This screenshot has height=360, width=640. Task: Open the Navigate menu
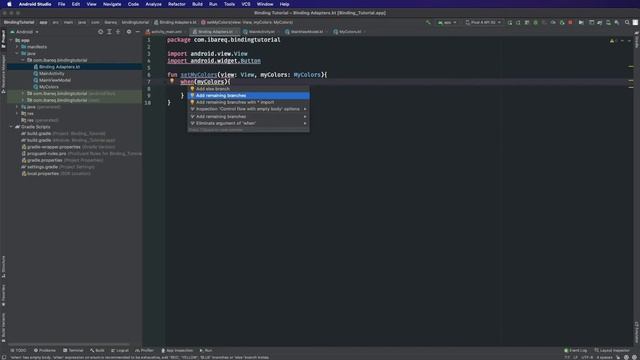[x=112, y=4]
